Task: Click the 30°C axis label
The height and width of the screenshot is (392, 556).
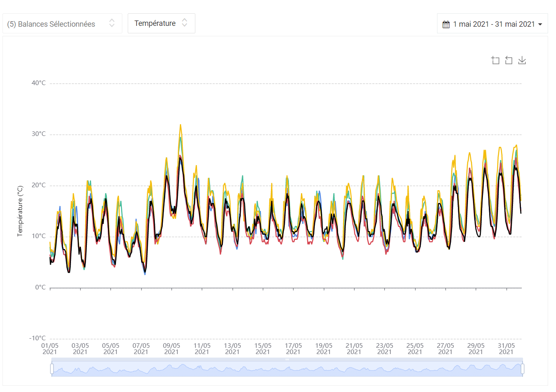Action: [x=39, y=134]
